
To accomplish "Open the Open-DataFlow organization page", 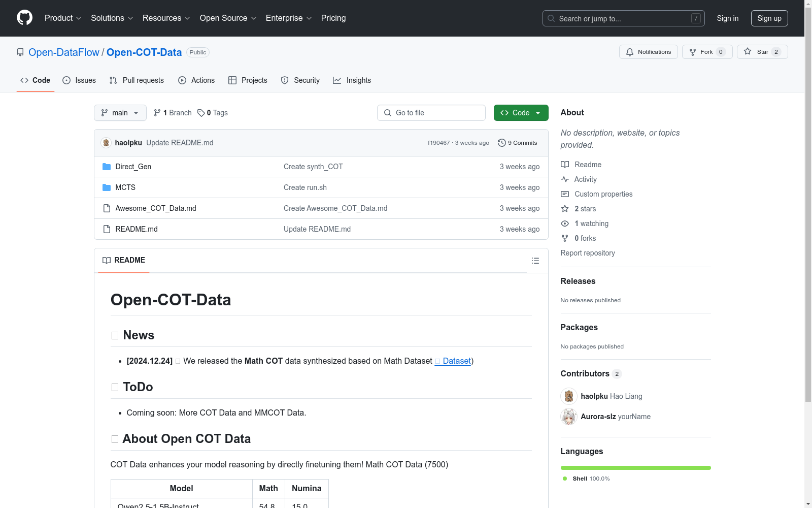I will click(x=64, y=52).
